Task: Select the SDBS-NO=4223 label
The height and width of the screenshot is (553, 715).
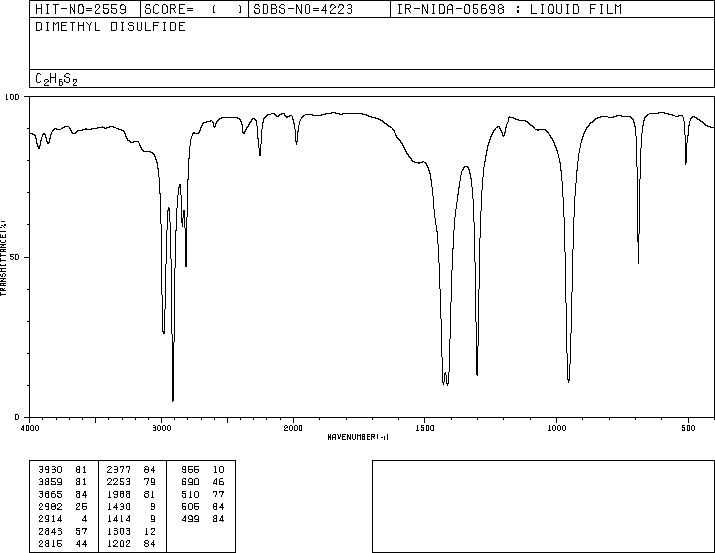Action: click(x=303, y=9)
